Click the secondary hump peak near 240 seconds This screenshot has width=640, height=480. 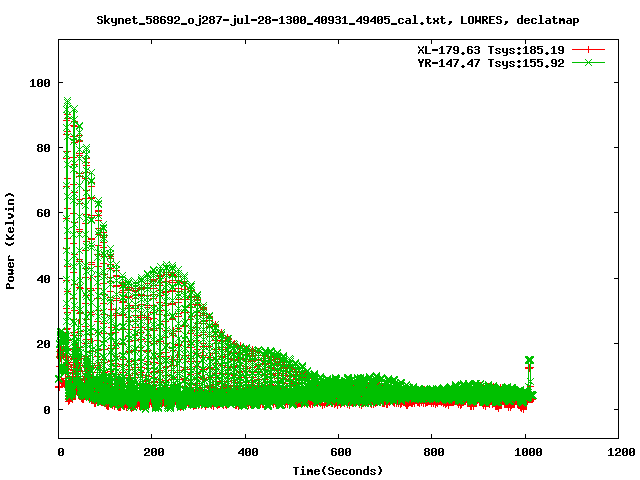pos(167,266)
